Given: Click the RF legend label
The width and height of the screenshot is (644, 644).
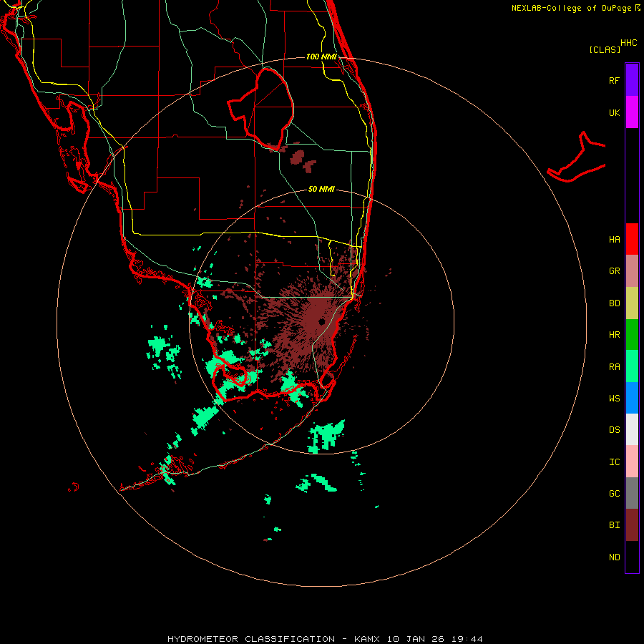Looking at the screenshot, I should pyautogui.click(x=614, y=80).
